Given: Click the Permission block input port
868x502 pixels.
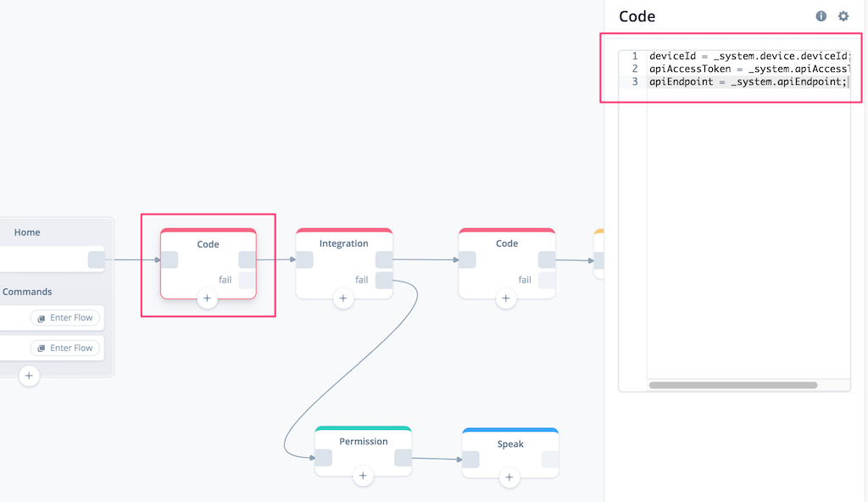Looking at the screenshot, I should [x=323, y=458].
